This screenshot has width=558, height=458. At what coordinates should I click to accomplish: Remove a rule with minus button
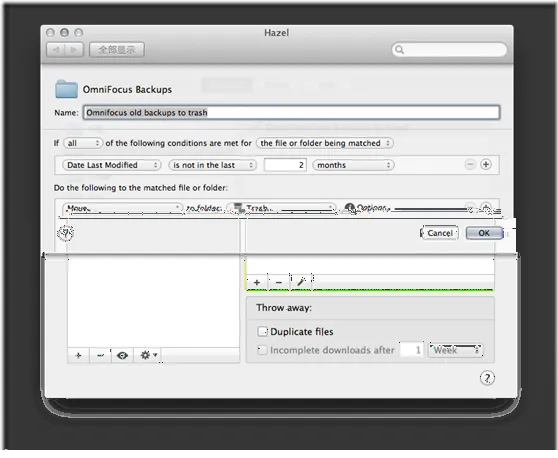coord(279,283)
